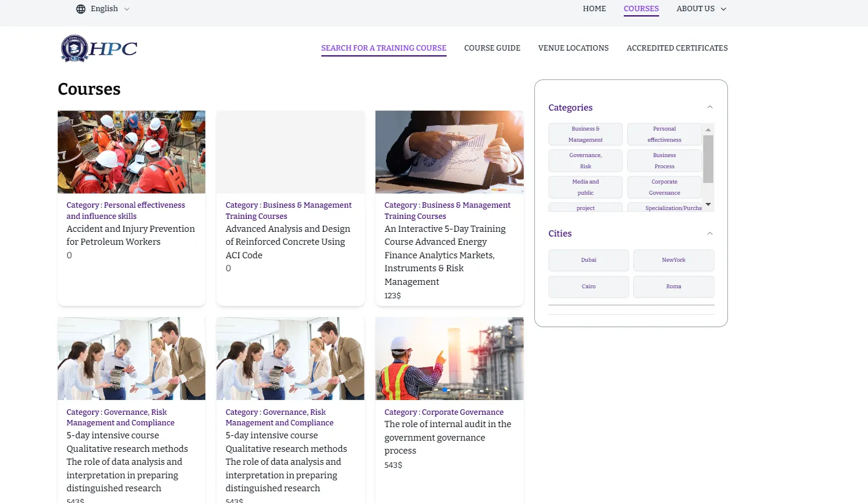Filter by Business & Management category
This screenshot has height=503, width=868.
(586, 134)
